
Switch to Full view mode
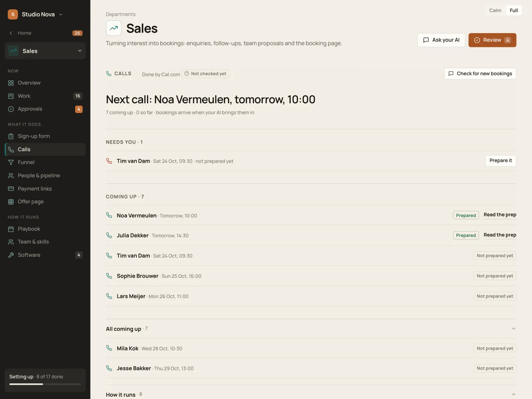point(514,10)
